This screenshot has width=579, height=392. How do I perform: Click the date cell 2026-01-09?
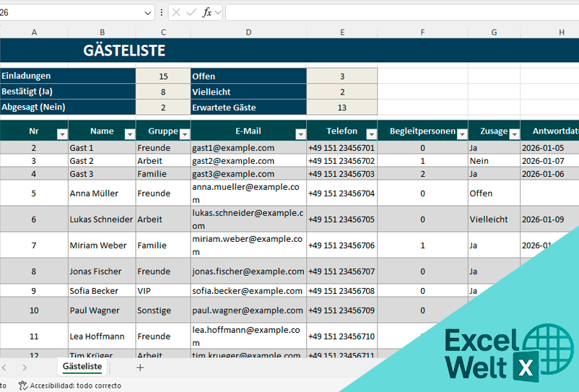(x=550, y=219)
